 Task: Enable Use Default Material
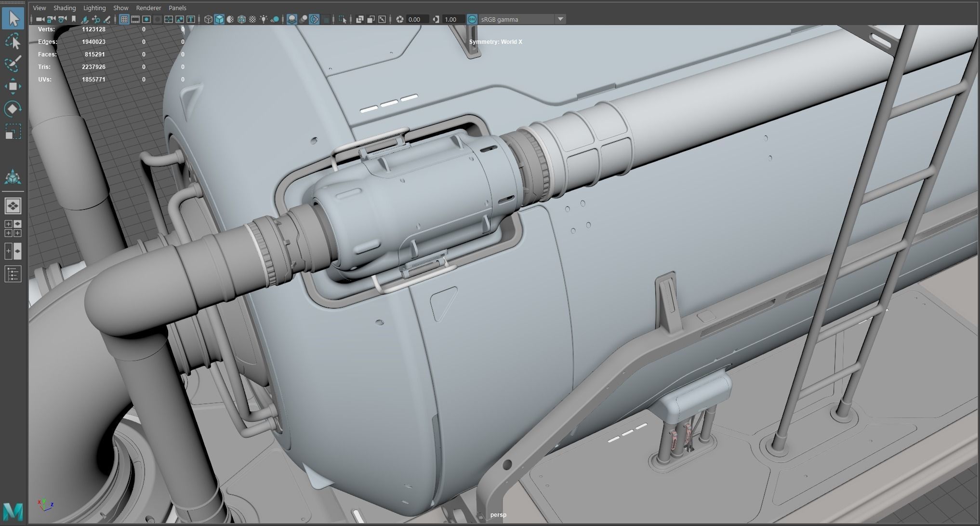(230, 19)
